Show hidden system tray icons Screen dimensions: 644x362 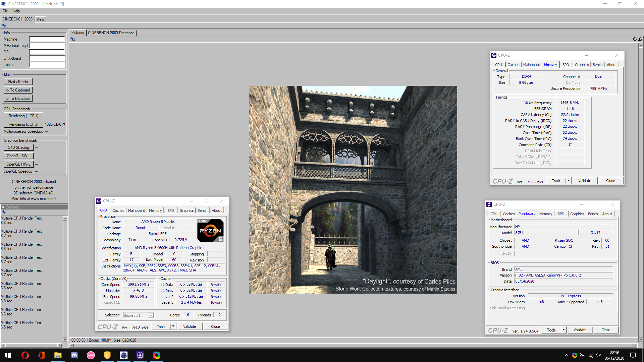[567, 355]
